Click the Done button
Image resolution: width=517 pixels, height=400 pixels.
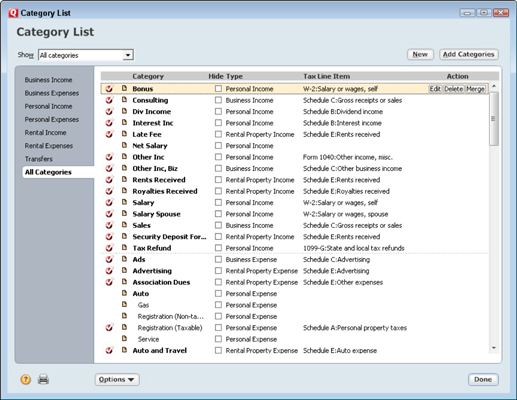(x=483, y=379)
